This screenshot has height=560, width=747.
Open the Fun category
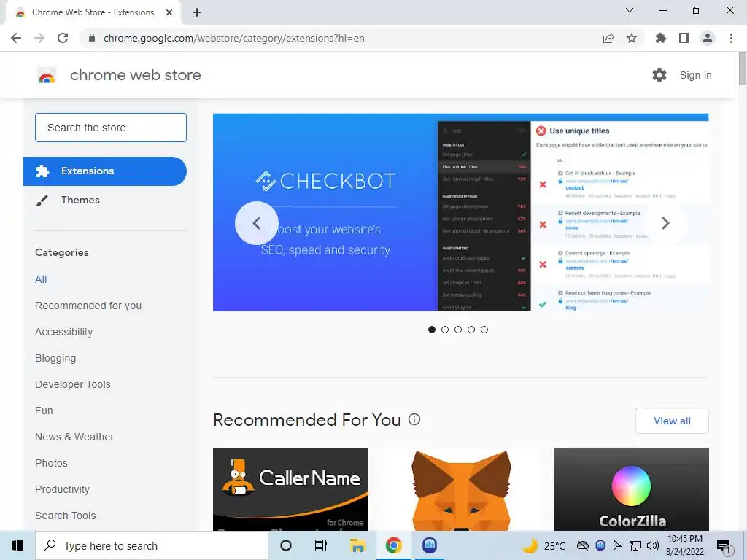tap(44, 411)
